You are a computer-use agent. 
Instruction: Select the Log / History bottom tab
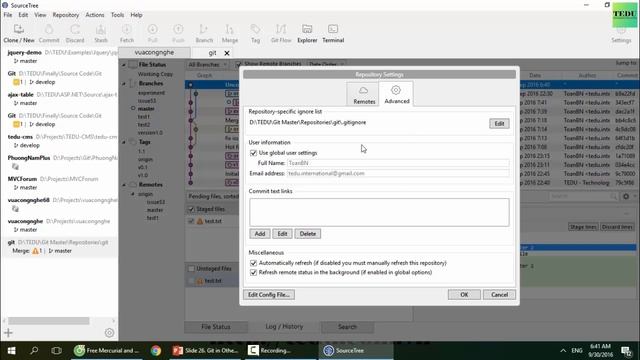point(284,327)
